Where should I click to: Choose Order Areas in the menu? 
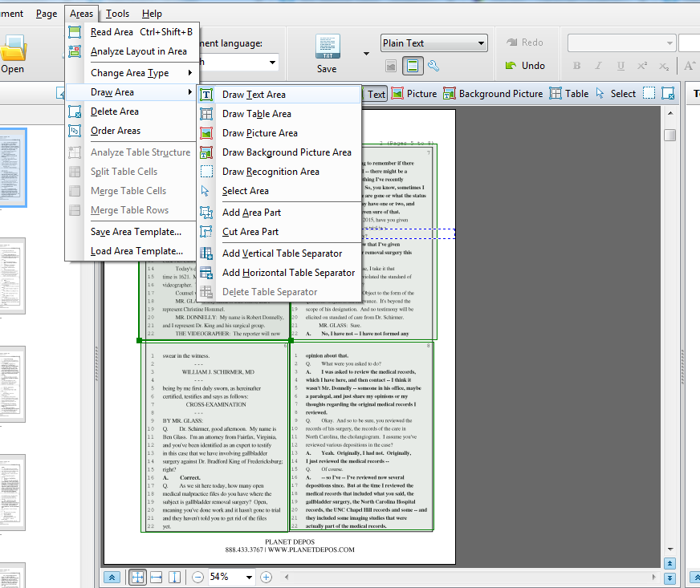pyautogui.click(x=132, y=131)
